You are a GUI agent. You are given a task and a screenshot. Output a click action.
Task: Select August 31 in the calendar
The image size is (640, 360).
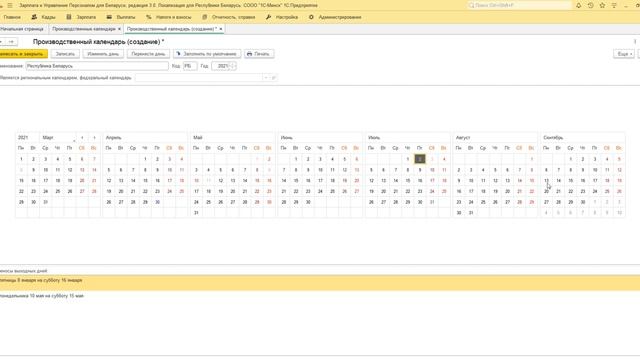pos(471,213)
